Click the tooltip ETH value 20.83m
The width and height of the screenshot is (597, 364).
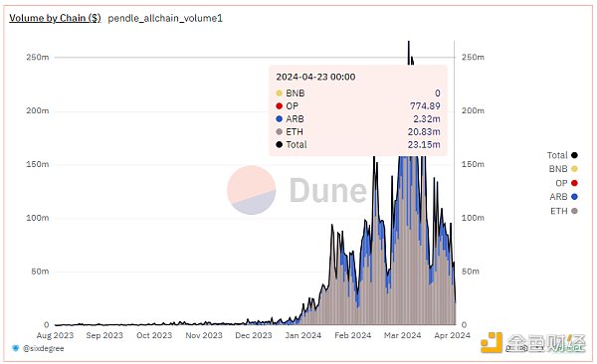click(x=424, y=131)
